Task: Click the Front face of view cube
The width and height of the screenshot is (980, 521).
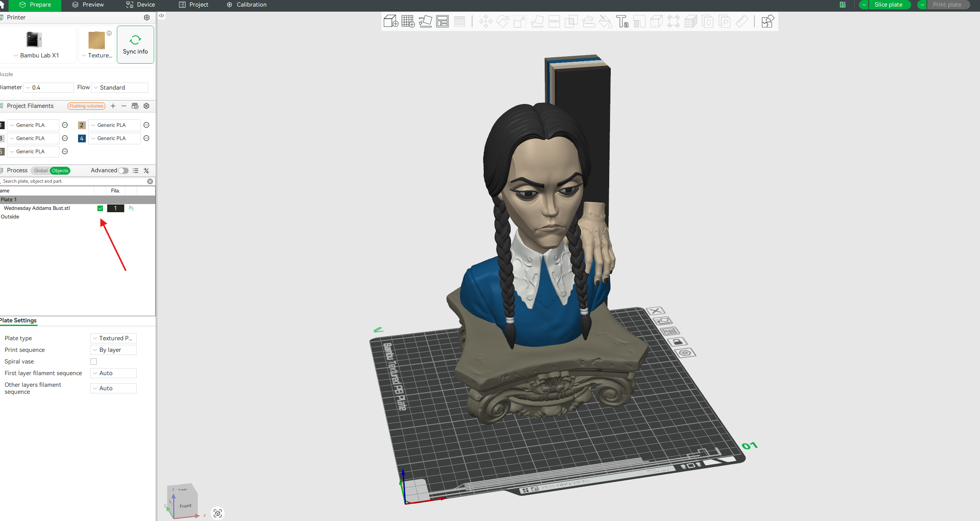Action: (x=186, y=506)
